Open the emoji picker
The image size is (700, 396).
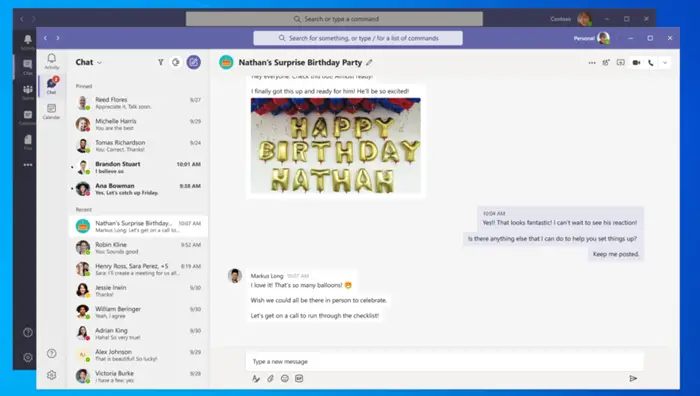[284, 379]
